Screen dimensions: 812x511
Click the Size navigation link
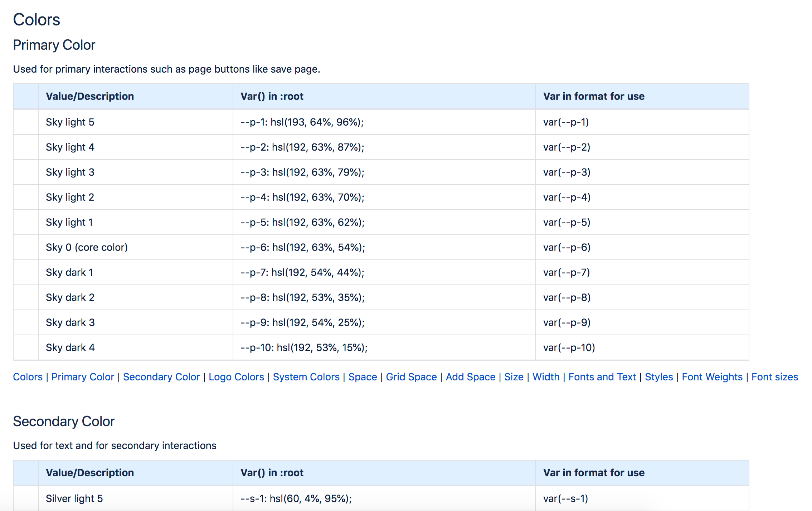514,377
